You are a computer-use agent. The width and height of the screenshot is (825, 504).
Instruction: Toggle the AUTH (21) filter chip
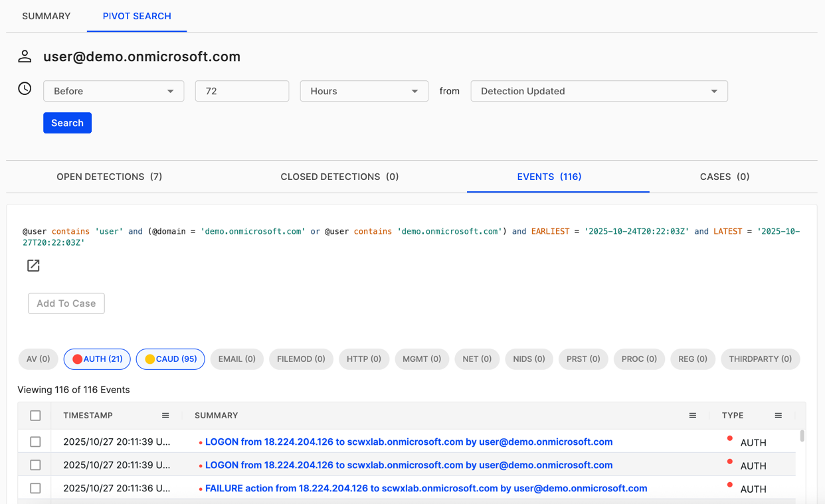click(97, 359)
